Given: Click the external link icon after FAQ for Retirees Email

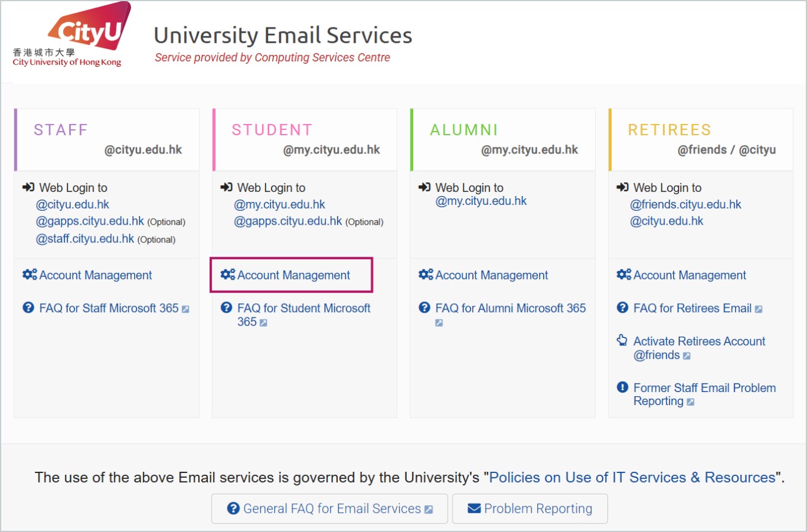Looking at the screenshot, I should (758, 309).
